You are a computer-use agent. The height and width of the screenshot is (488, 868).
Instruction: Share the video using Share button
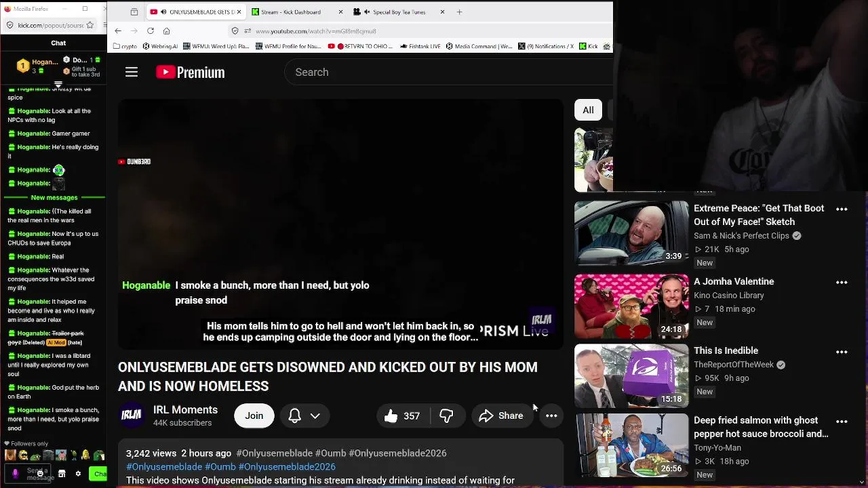click(x=501, y=416)
